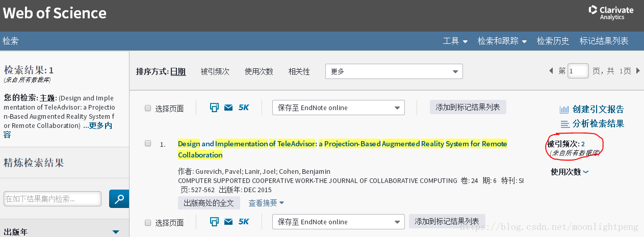Open the 工具 menu
This screenshot has width=644, height=237.
(455, 41)
